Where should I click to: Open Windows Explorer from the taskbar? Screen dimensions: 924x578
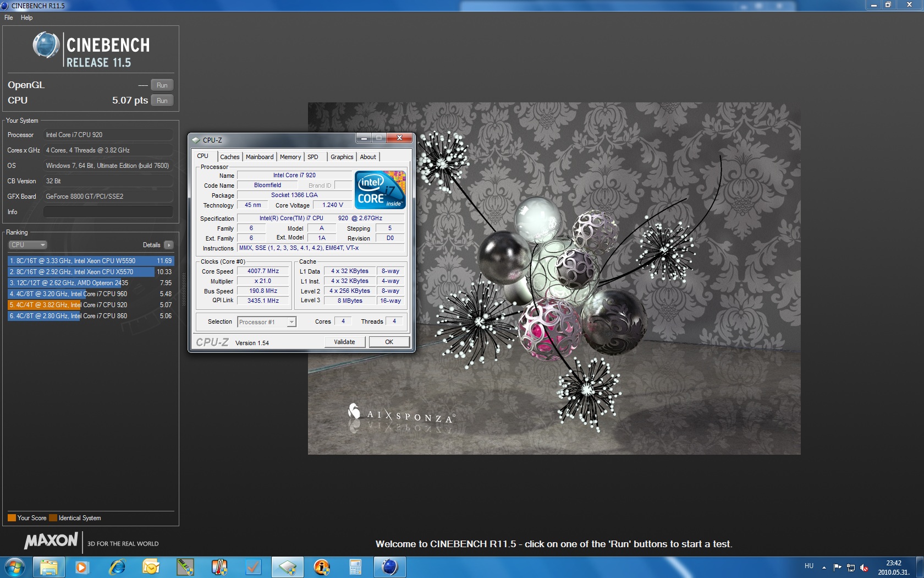click(49, 567)
